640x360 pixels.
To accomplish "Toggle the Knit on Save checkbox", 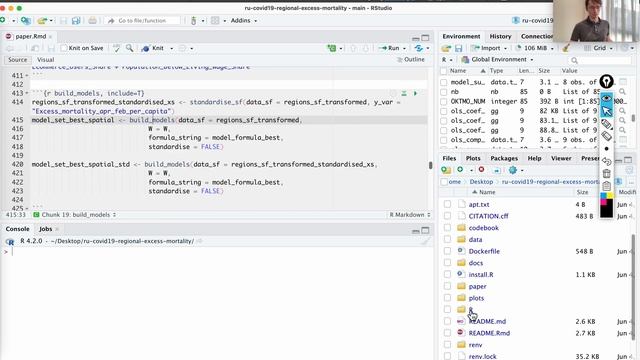I will 64,48.
